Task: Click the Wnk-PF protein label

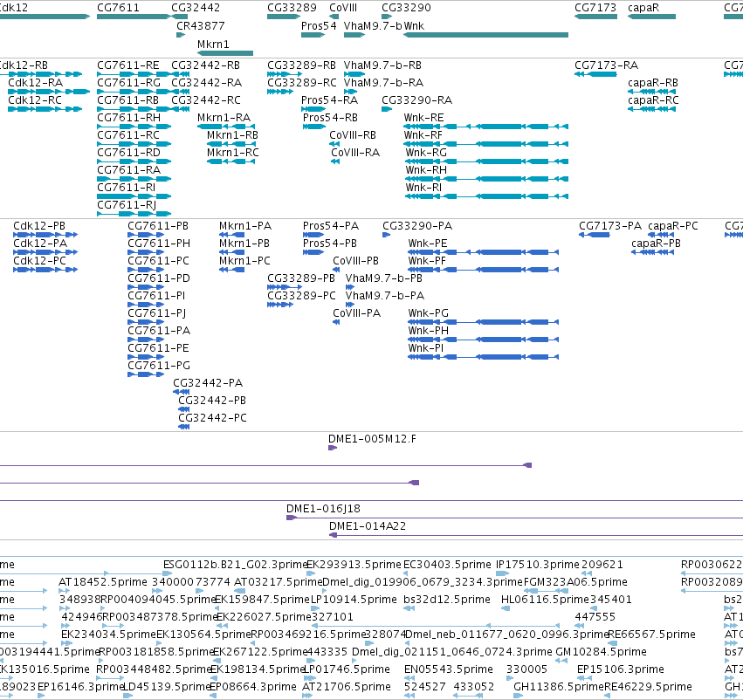Action: coord(427,261)
